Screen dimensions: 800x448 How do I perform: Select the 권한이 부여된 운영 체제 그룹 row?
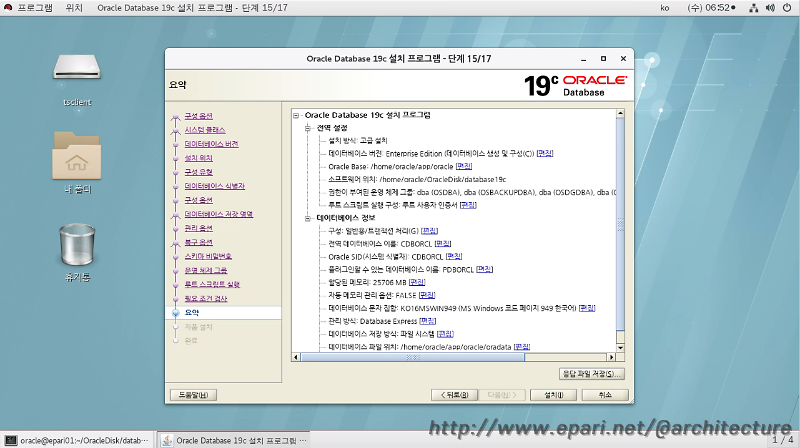pos(472,192)
